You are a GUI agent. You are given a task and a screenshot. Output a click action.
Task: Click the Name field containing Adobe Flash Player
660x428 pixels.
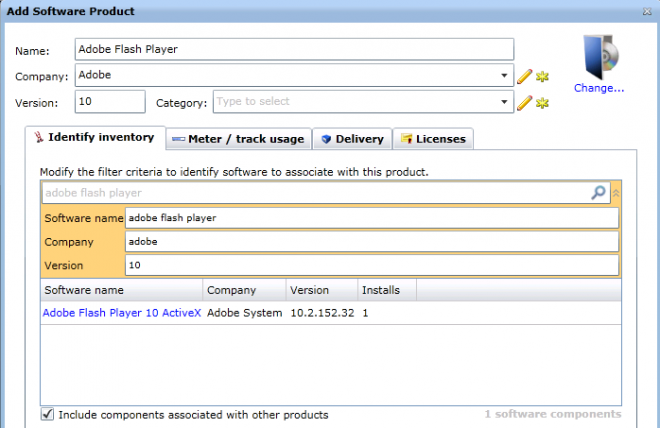294,49
